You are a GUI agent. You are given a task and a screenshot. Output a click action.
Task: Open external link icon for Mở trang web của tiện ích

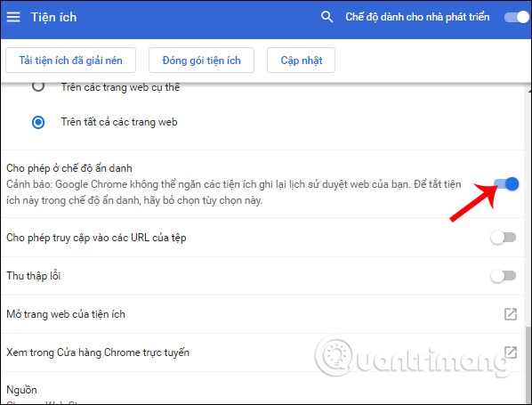click(x=511, y=314)
